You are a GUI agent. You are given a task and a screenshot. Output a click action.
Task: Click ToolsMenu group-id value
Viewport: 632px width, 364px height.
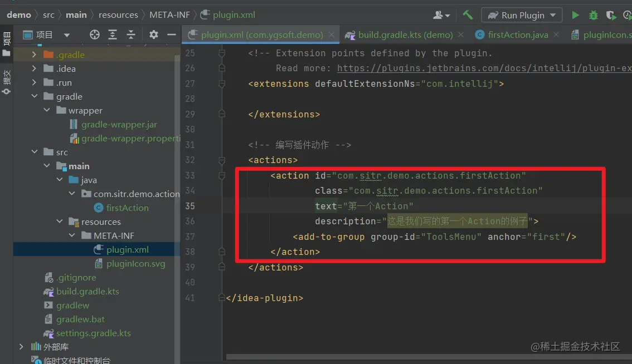(x=451, y=237)
